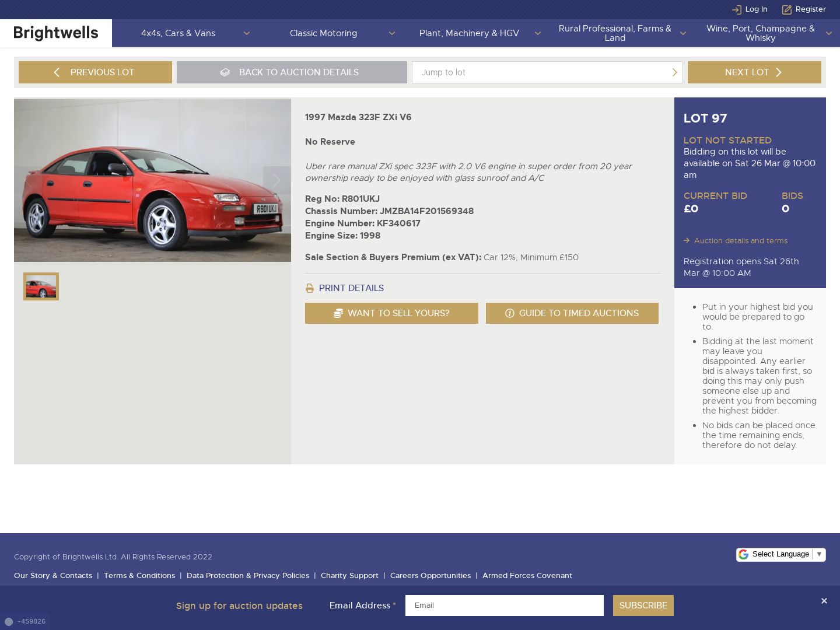840x630 pixels.
Task: Show next car photo with arrow
Action: (276, 180)
